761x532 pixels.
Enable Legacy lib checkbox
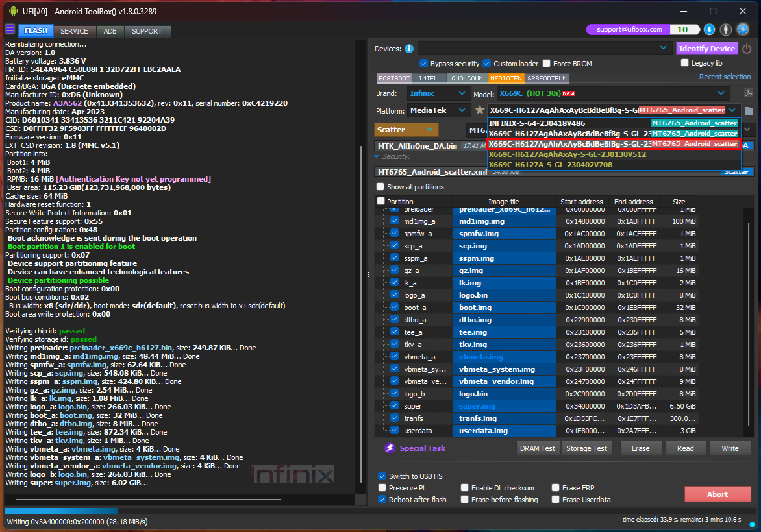[685, 63]
